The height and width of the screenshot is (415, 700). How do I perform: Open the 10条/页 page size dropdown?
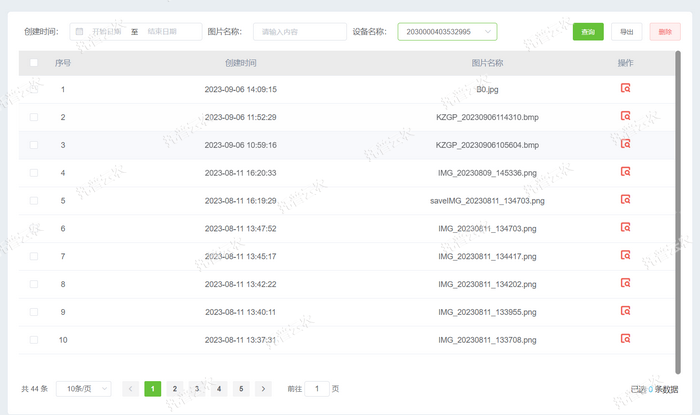point(83,388)
